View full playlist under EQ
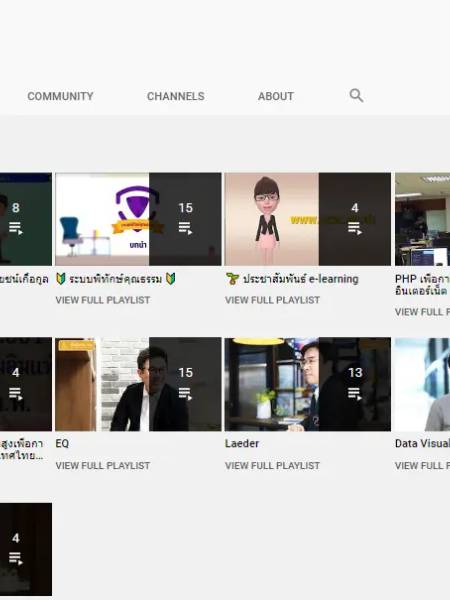Image resolution: width=450 pixels, height=600 pixels. [103, 466]
